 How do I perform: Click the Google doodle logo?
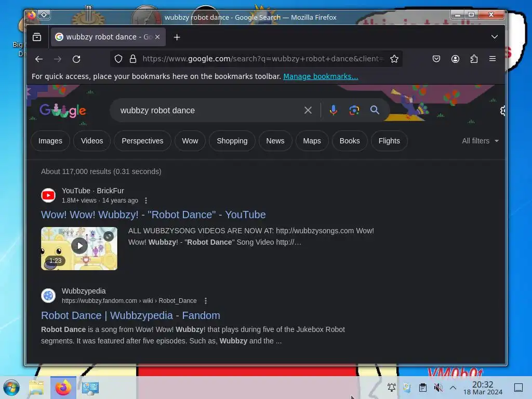[63, 110]
